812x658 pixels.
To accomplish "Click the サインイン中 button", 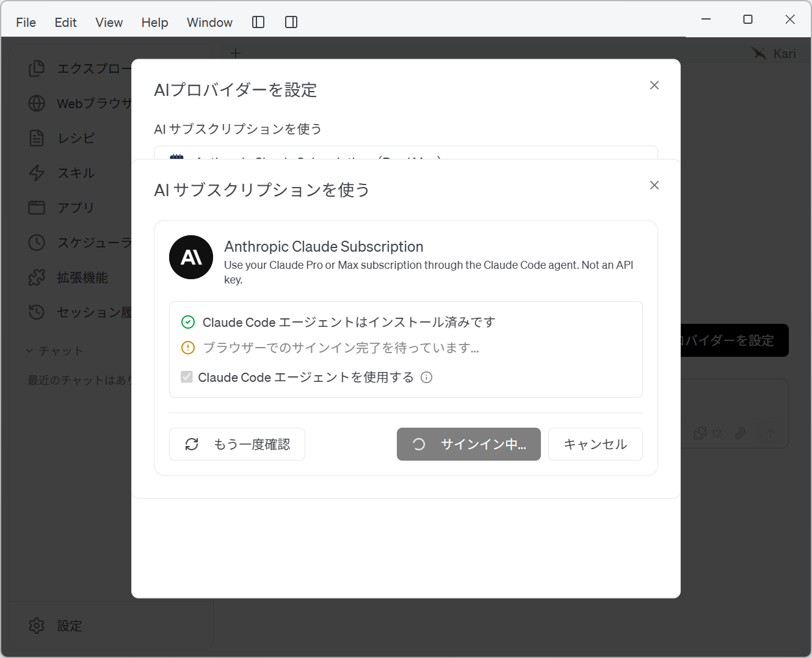I will pos(469,444).
